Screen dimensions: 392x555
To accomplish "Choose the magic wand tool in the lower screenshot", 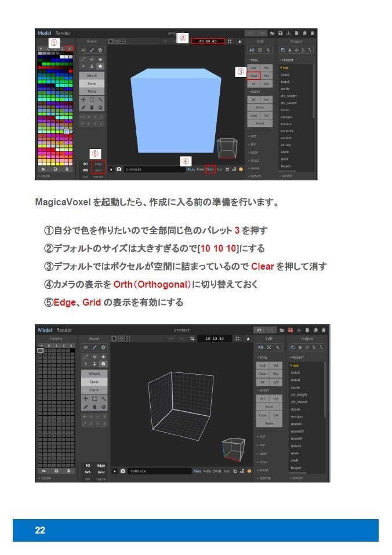I will pos(103,398).
